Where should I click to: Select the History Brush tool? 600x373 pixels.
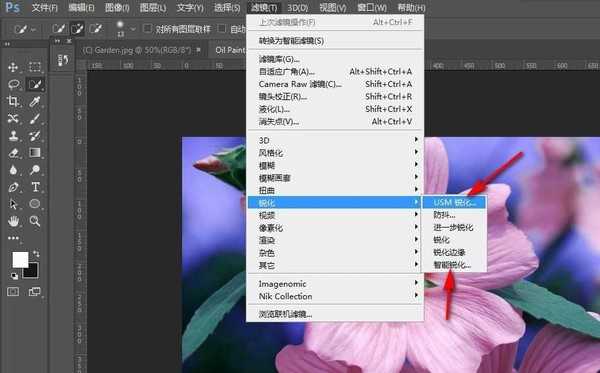[35, 135]
